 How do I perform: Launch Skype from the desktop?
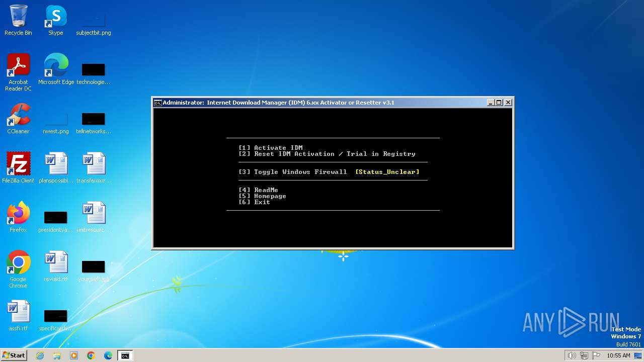tap(56, 20)
